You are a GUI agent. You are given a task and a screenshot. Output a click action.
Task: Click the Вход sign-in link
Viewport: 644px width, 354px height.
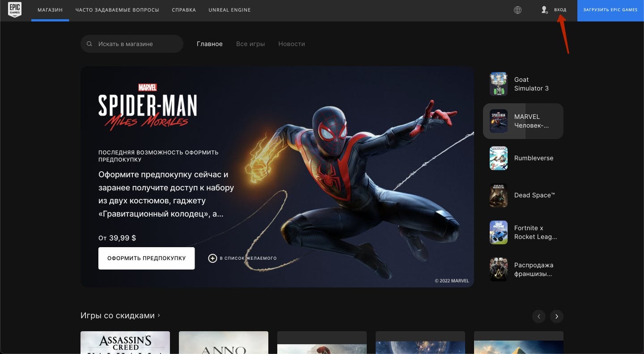(560, 10)
